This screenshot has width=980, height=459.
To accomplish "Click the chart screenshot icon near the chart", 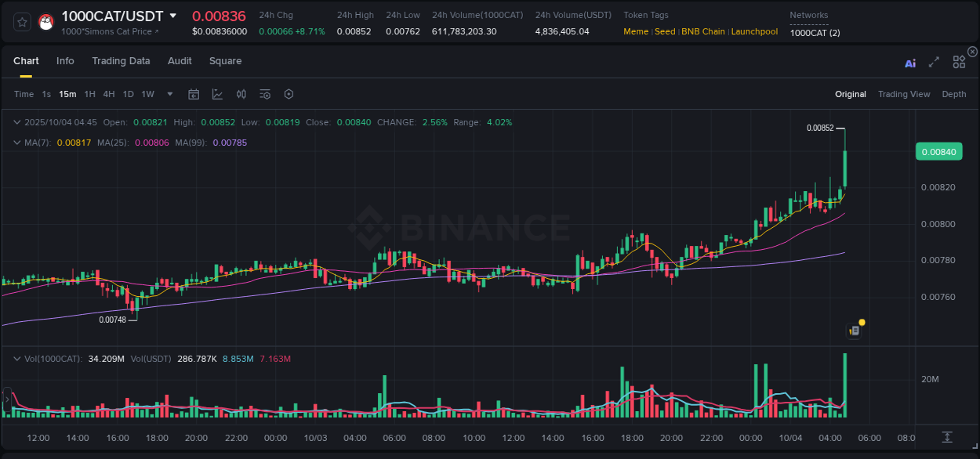I will (x=855, y=330).
